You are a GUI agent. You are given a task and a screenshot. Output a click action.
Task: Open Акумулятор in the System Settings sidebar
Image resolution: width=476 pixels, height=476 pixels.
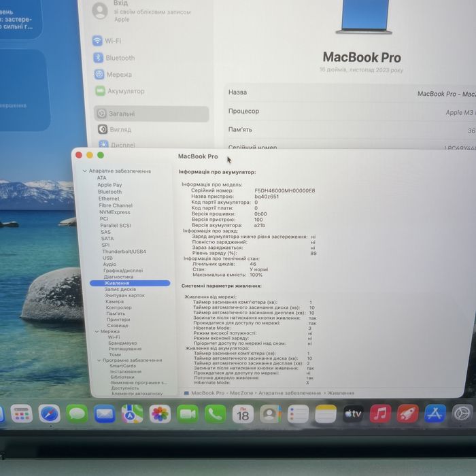coord(120,90)
